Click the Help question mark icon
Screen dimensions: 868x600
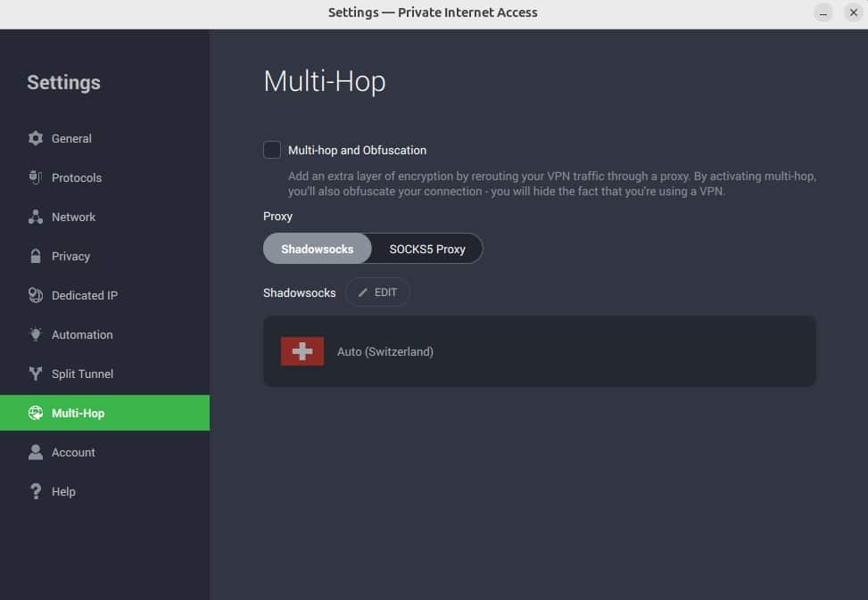pyautogui.click(x=36, y=491)
